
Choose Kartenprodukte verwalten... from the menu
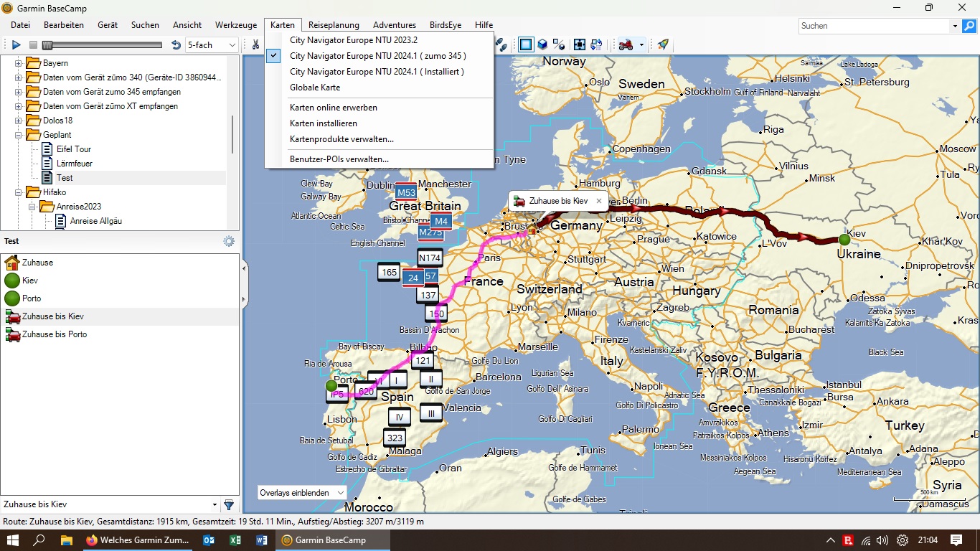(x=341, y=139)
